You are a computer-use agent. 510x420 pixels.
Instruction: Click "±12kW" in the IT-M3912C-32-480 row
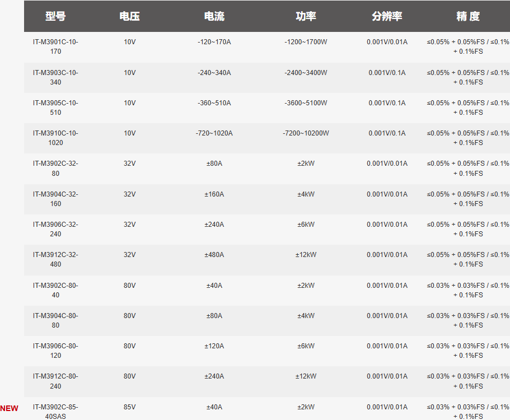coord(306,255)
